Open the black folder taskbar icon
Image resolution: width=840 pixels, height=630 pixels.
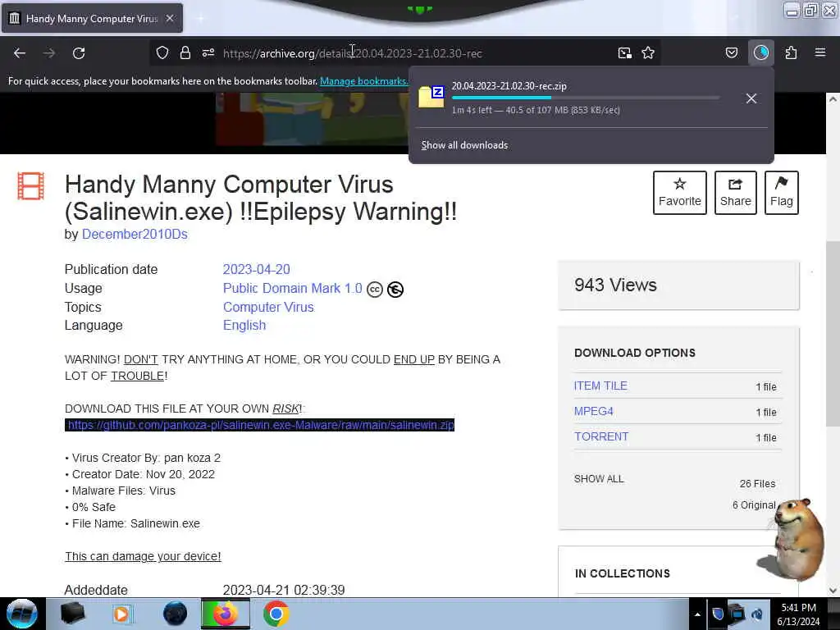pos(72,614)
